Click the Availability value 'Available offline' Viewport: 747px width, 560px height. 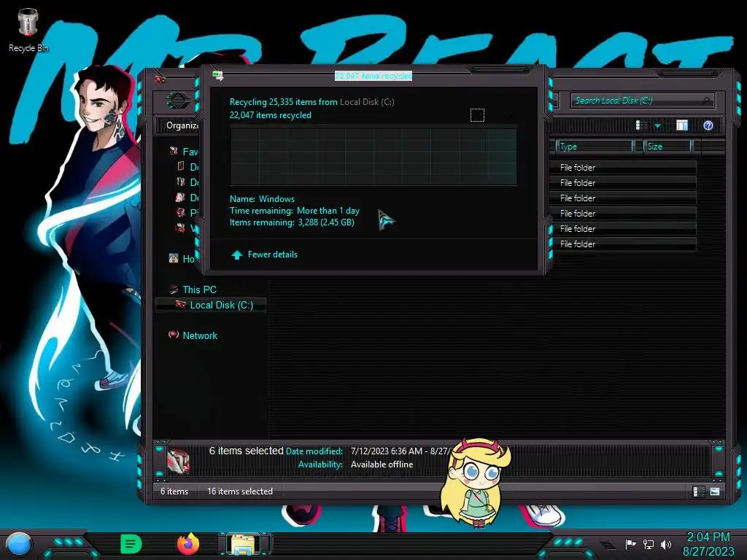[382, 464]
